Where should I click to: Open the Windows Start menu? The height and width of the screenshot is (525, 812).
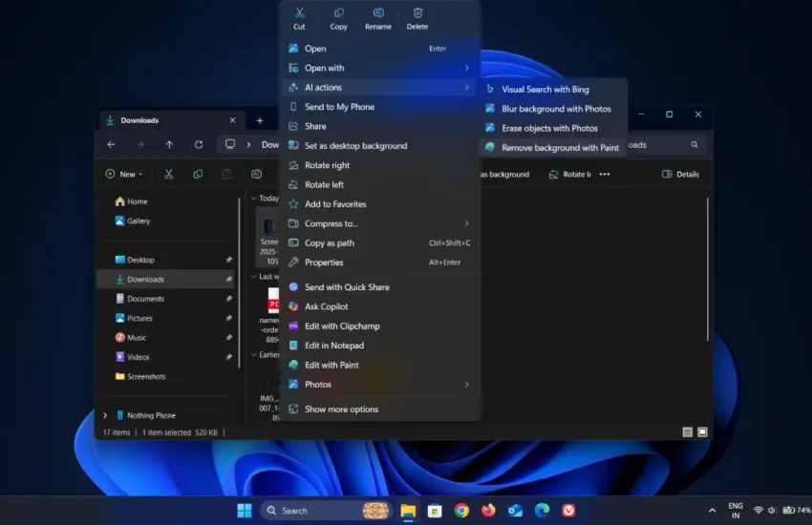tap(245, 511)
